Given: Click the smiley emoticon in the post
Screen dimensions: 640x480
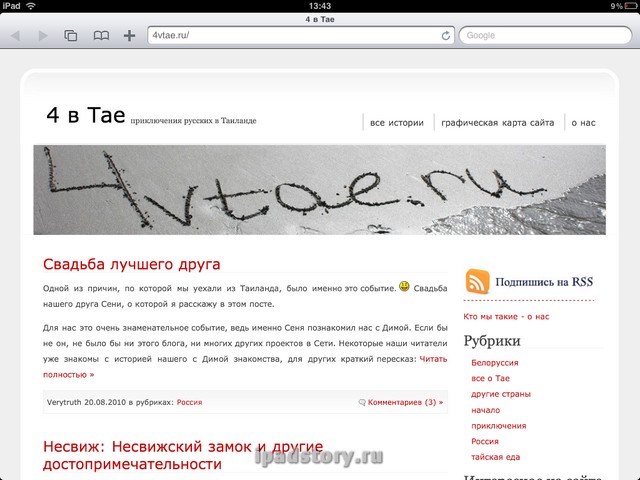Looking at the screenshot, I should [x=404, y=286].
